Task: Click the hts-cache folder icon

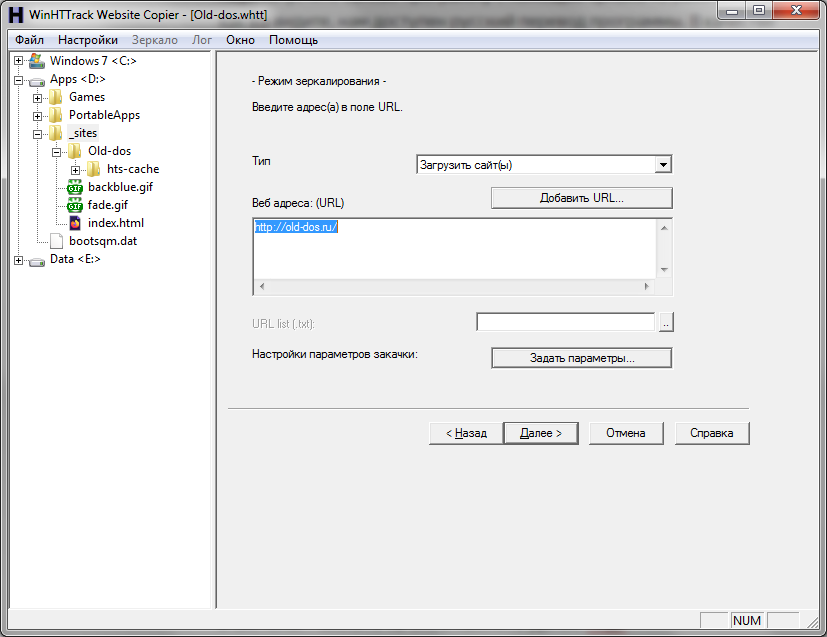Action: coord(94,169)
